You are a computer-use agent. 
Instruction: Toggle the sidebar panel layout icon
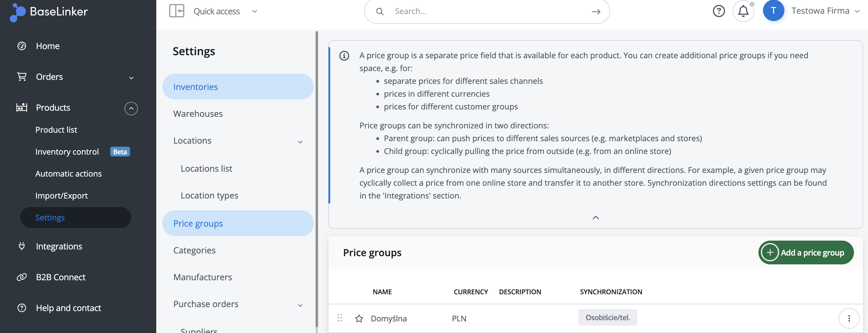coord(176,11)
